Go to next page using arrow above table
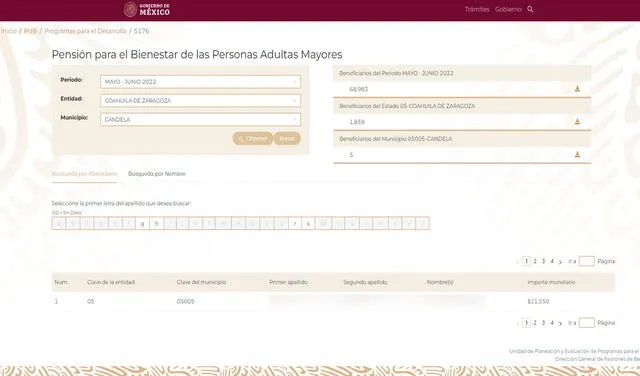This screenshot has width=640, height=376. click(560, 262)
